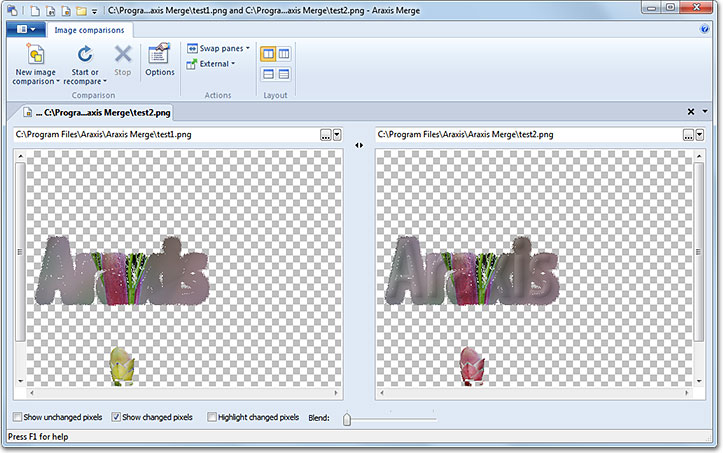
Task: Click the Swap panes icon
Action: 192,48
